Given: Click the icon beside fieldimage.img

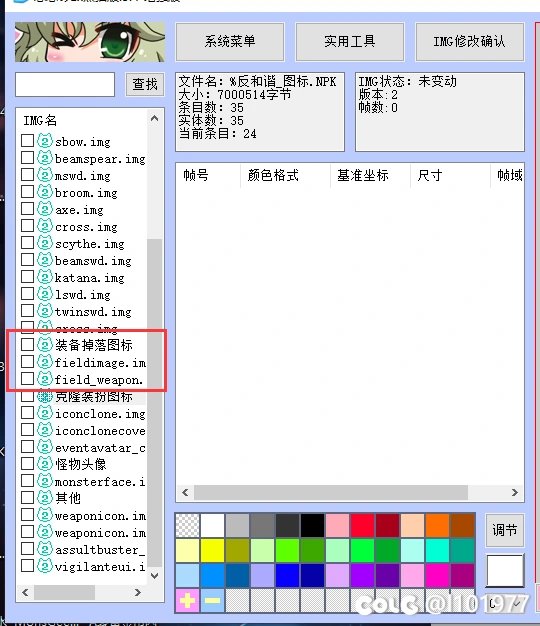Looking at the screenshot, I should pyautogui.click(x=45, y=362).
